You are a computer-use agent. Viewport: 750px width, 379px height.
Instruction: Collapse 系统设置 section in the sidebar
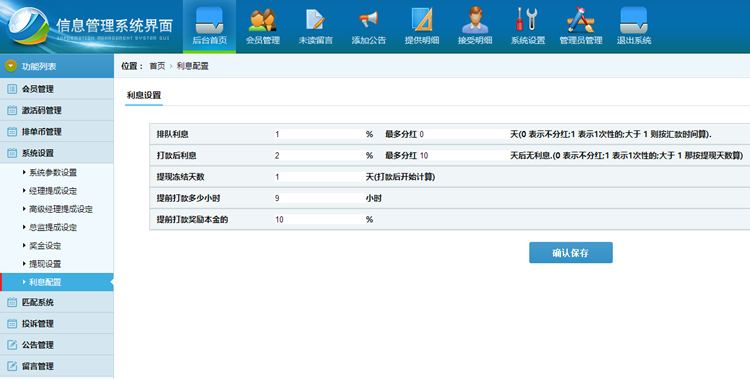click(57, 153)
